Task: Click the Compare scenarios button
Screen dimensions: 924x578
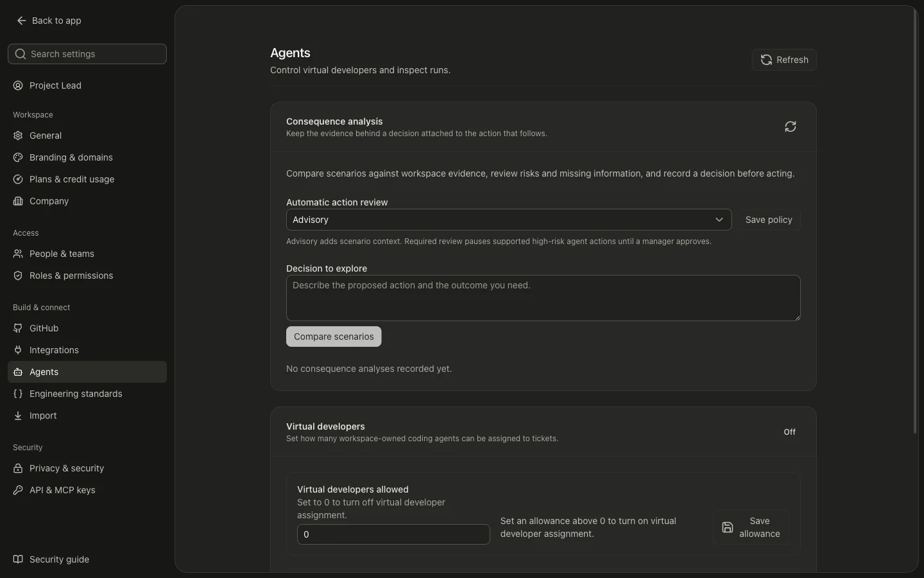Action: pos(334,337)
